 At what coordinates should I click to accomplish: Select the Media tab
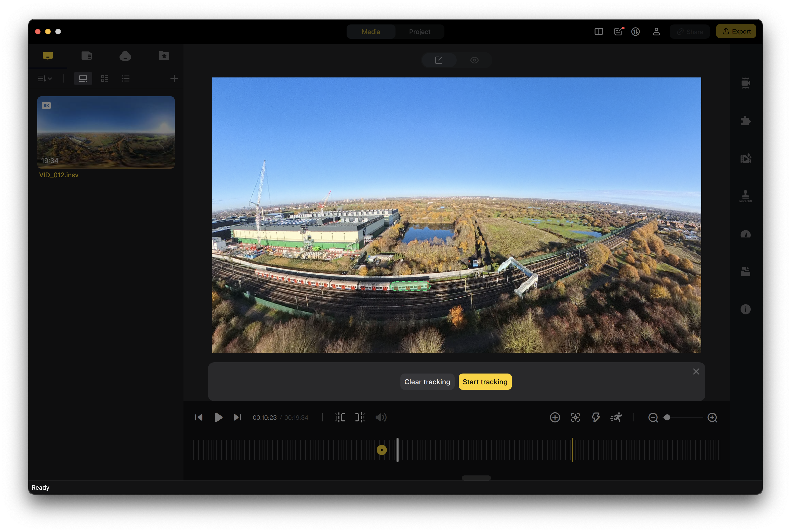[371, 32]
